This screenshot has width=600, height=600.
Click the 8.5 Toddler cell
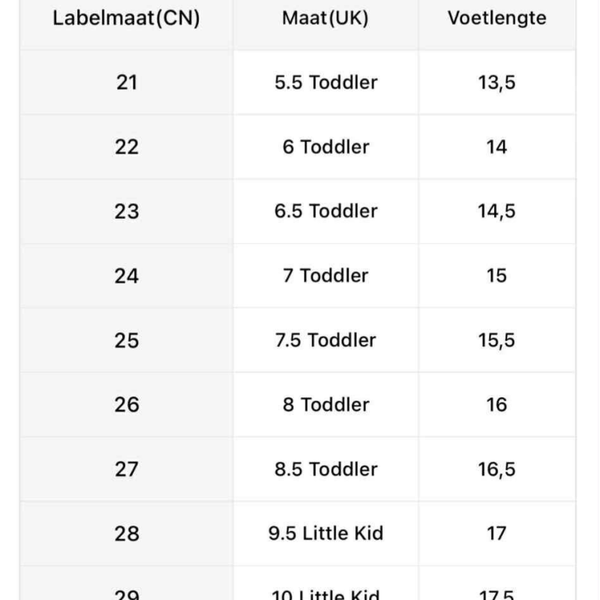pyautogui.click(x=326, y=469)
